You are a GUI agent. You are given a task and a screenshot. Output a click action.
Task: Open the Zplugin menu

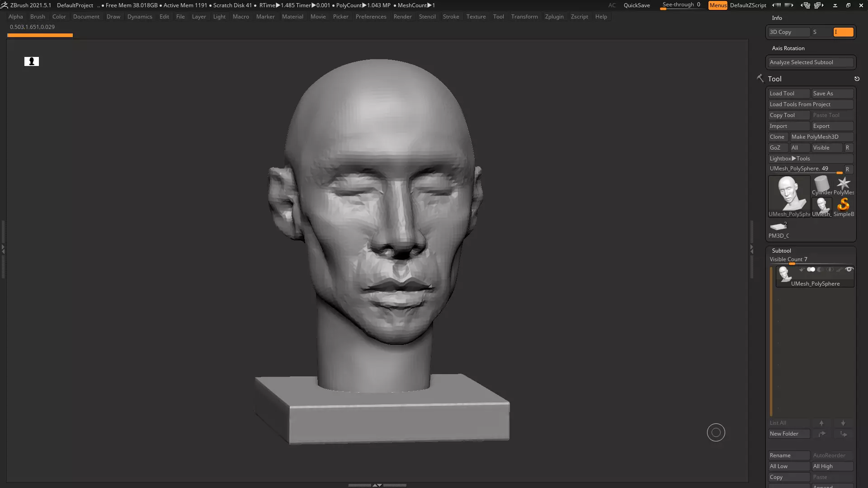tap(554, 17)
